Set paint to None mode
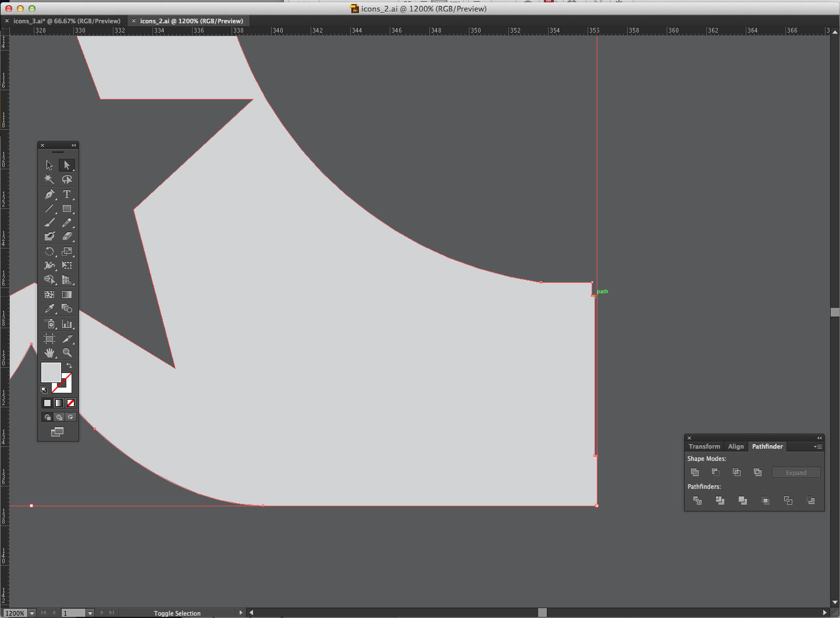Image resolution: width=840 pixels, height=618 pixels. tap(70, 403)
